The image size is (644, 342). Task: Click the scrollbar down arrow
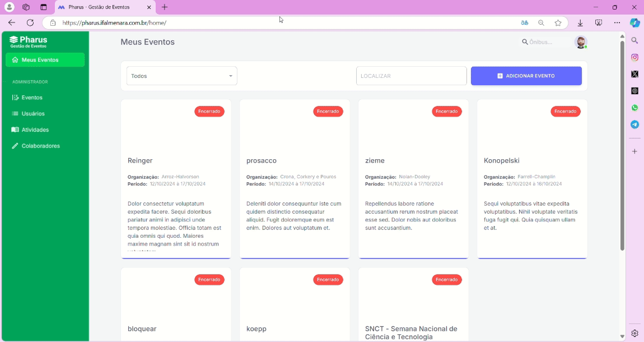[622, 336]
